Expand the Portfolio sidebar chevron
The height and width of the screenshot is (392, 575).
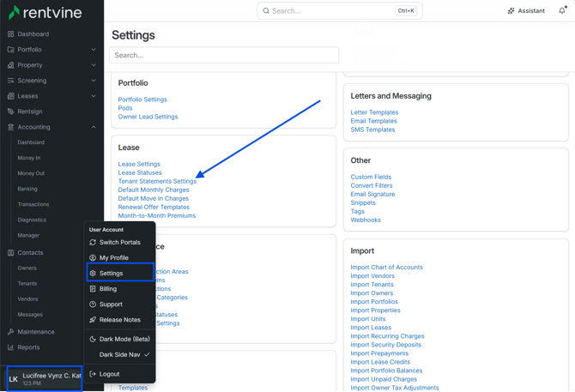coord(94,50)
